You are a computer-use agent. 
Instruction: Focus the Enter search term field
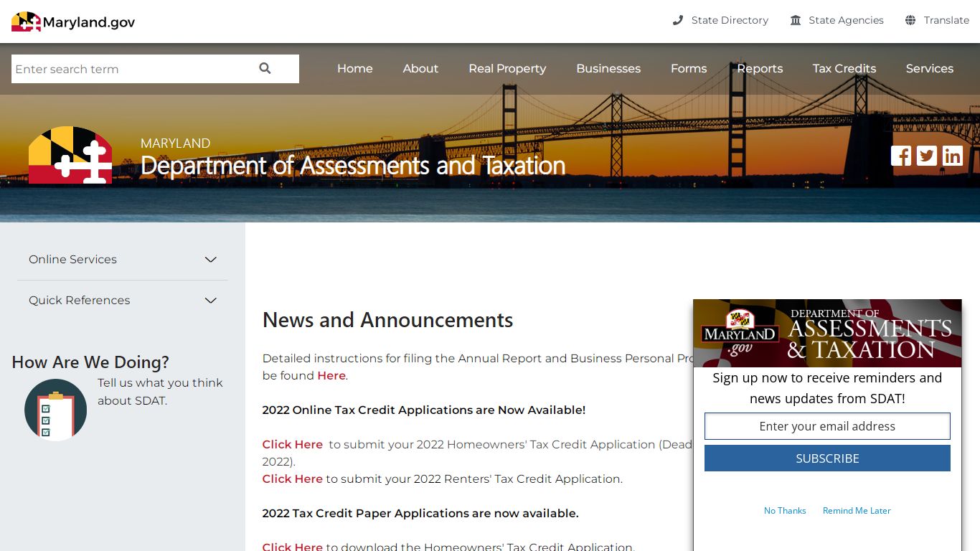(x=133, y=69)
